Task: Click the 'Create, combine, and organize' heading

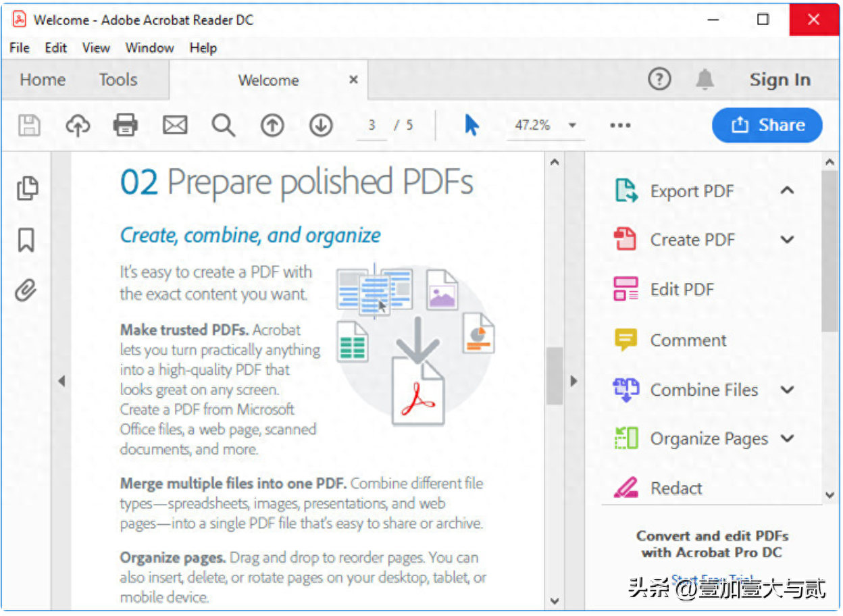Action: pos(250,236)
